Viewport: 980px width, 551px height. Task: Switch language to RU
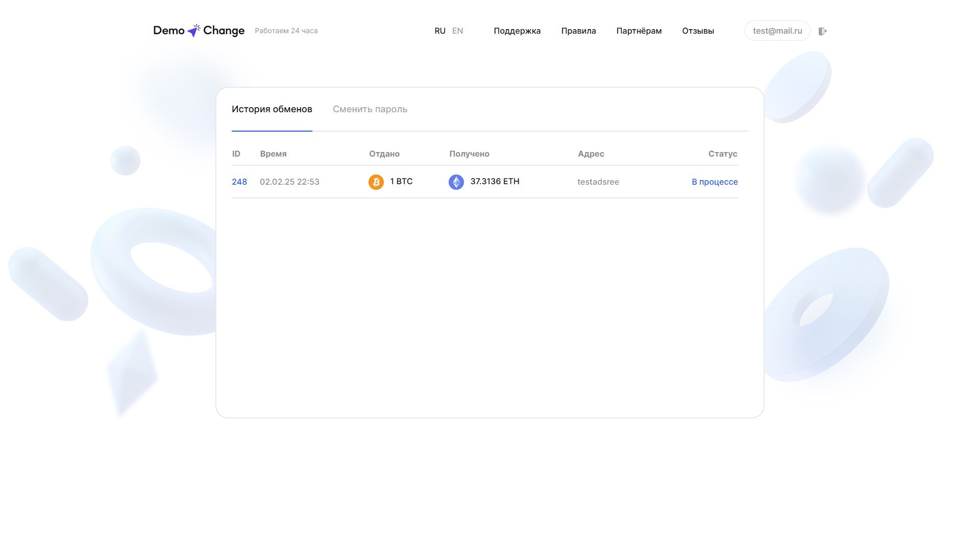coord(439,31)
